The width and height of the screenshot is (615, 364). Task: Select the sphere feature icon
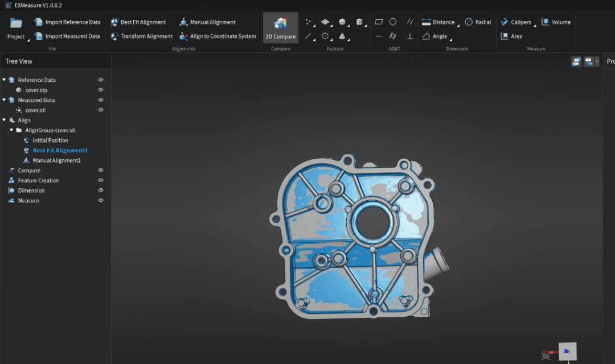click(342, 22)
